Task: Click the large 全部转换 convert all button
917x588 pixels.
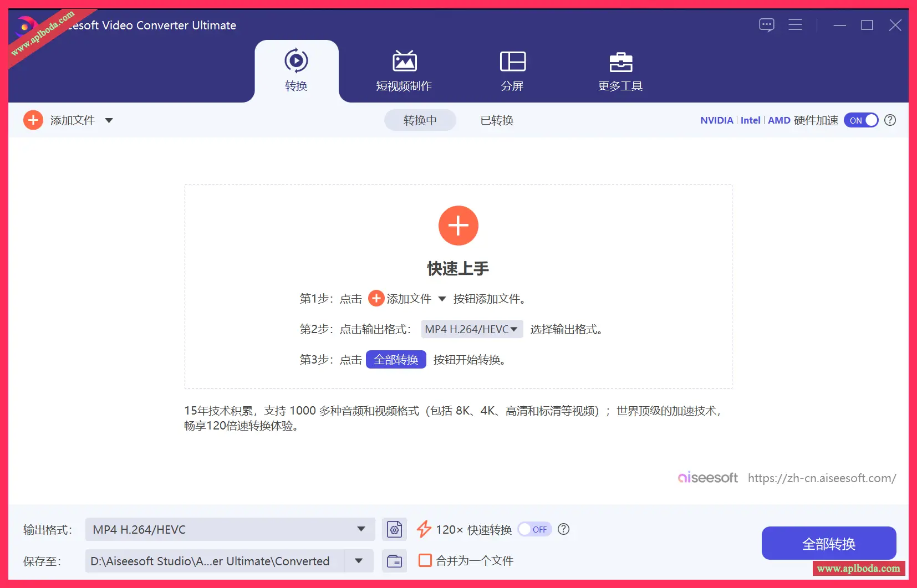Action: pyautogui.click(x=829, y=544)
